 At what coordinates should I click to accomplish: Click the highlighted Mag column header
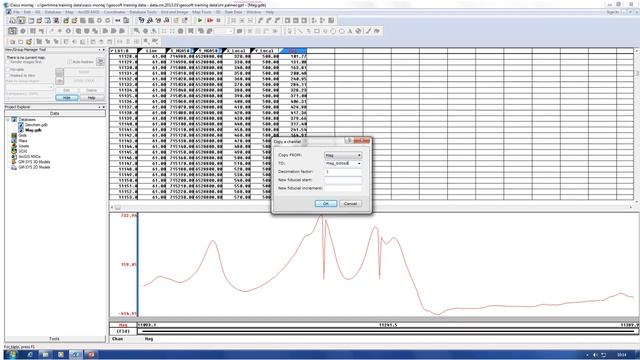(293, 51)
